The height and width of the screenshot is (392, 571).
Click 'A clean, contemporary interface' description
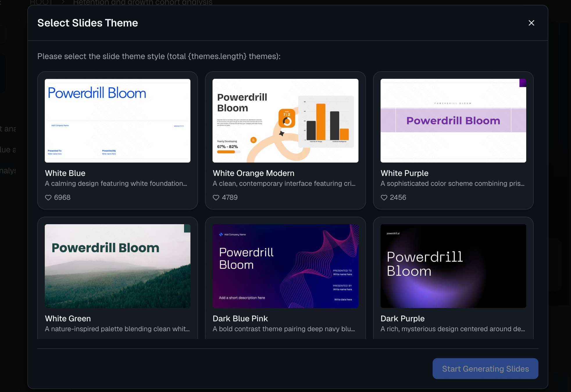coord(284,183)
